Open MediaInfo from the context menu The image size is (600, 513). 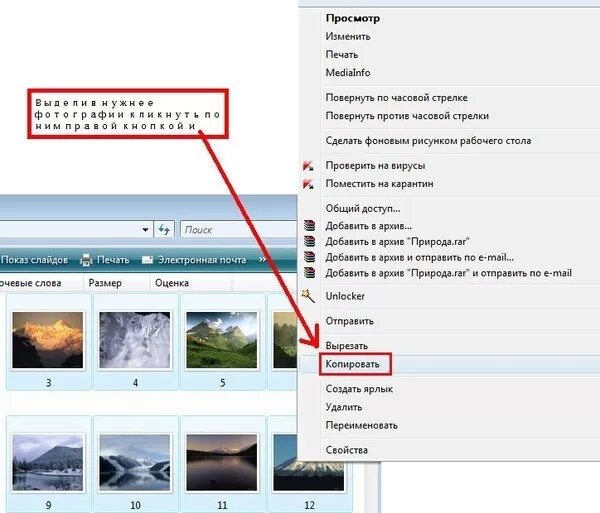(x=348, y=73)
